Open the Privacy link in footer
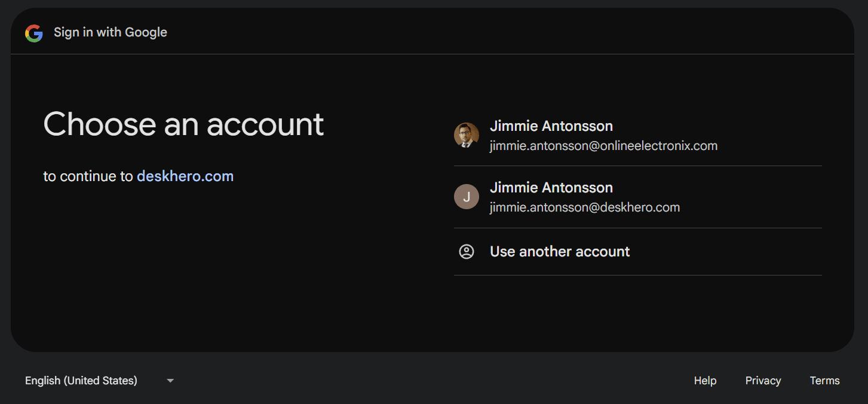 click(x=763, y=381)
